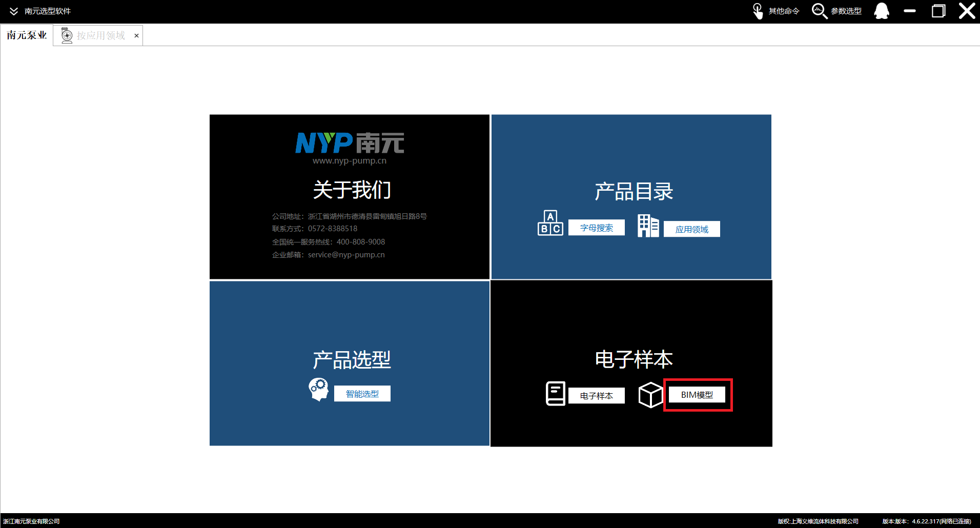Image resolution: width=980 pixels, height=528 pixels.
Task: Open the BIM模型 button
Action: [697, 395]
